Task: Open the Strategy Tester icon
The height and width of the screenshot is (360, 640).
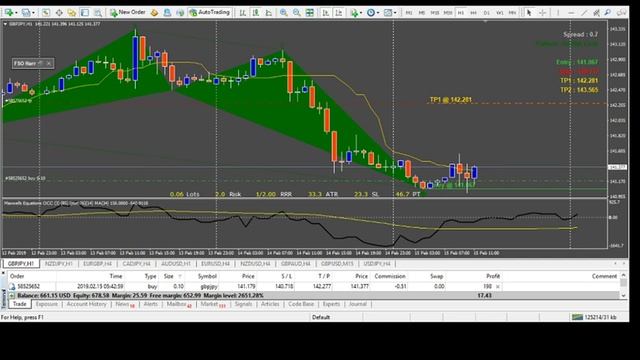Action: (98, 13)
